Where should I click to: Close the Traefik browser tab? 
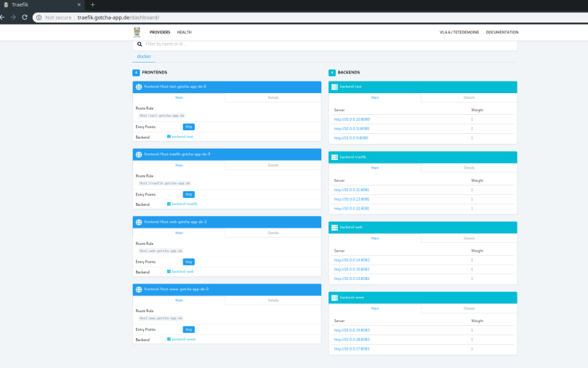point(78,5)
